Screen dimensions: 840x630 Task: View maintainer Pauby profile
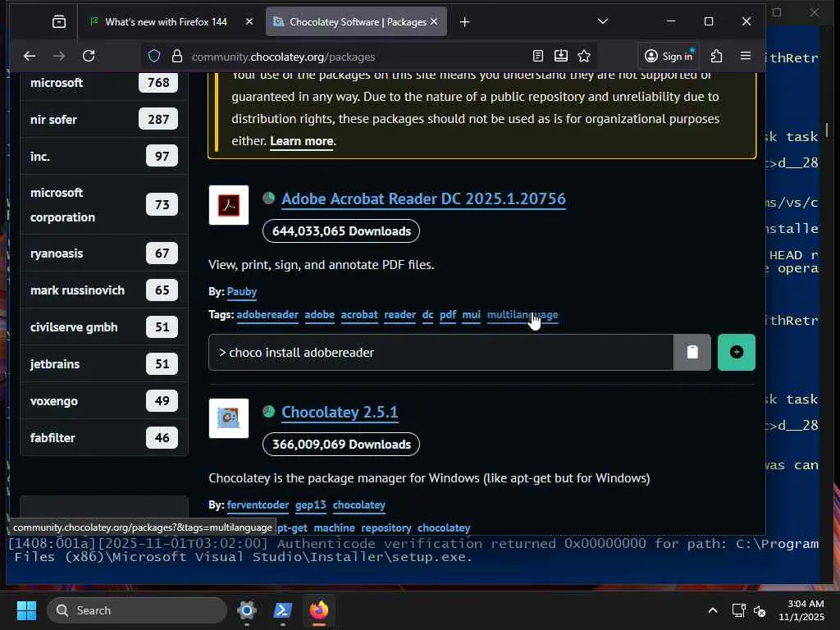pyautogui.click(x=242, y=291)
